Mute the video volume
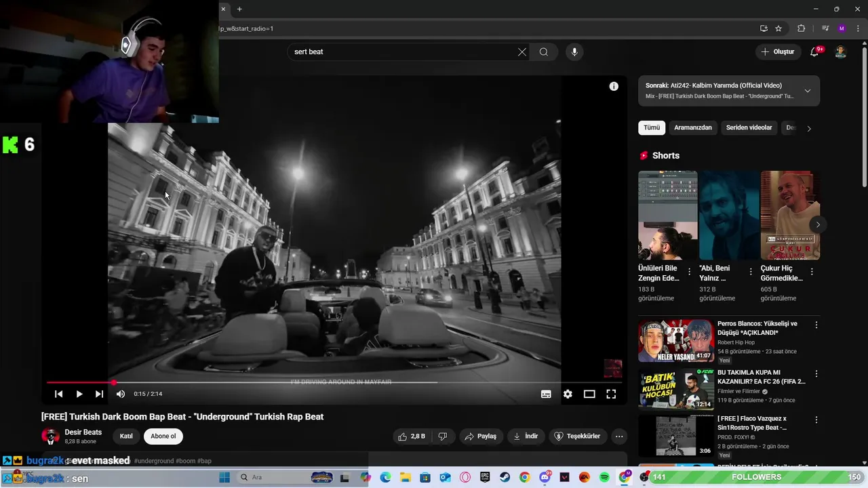This screenshot has width=868, height=488. pyautogui.click(x=121, y=394)
